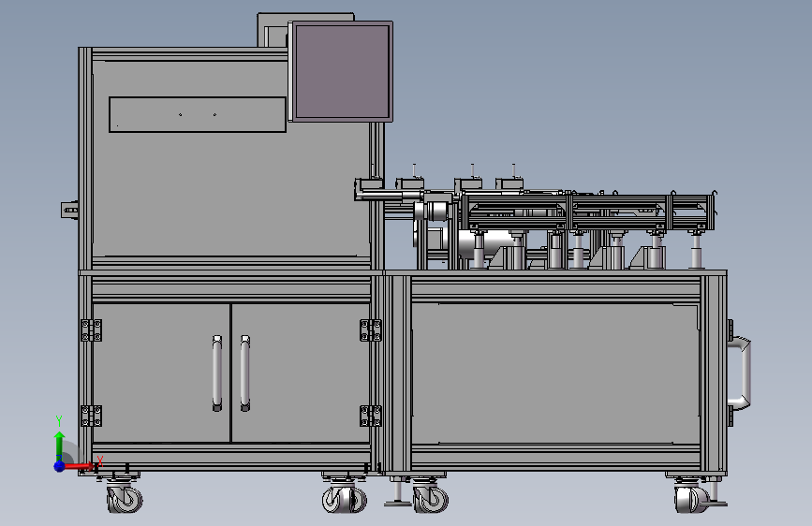This screenshot has height=526, width=812.
Task: Click the red X axis arrow of the triad
Action: pos(81,466)
